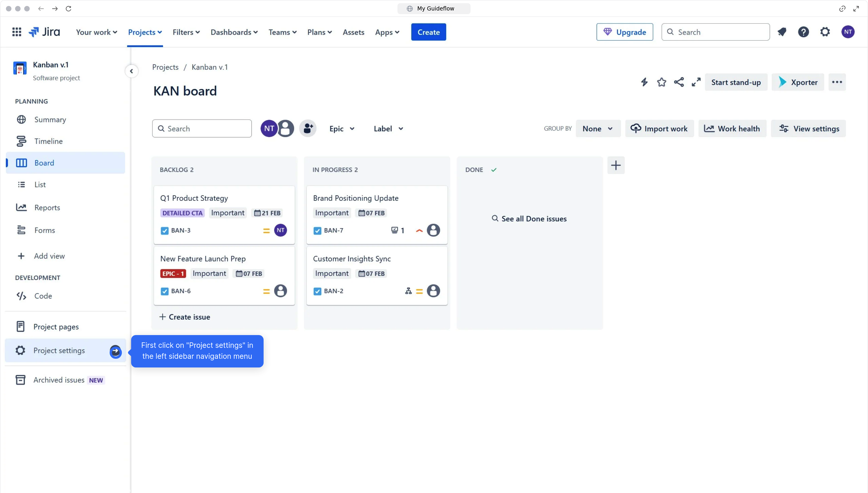Toggle the BAN-6 task checkbox
This screenshot has width=868, height=493.
(164, 291)
